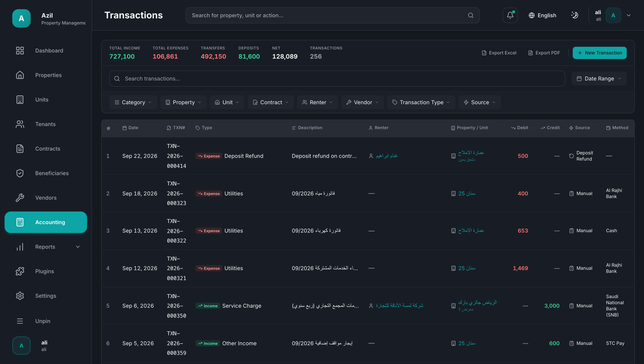Open the Units page
Screen dimensions: 644x364
point(46,99)
